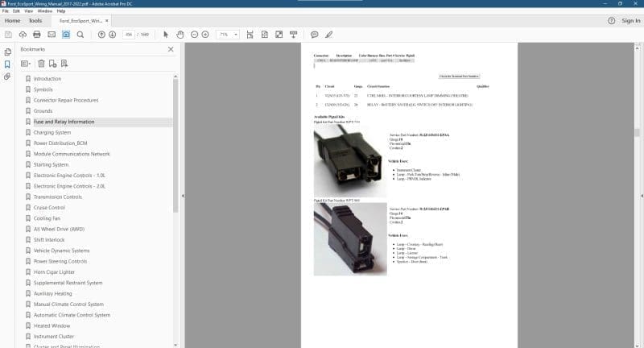Click the Print file icon
This screenshot has height=348, width=644.
(37, 35)
